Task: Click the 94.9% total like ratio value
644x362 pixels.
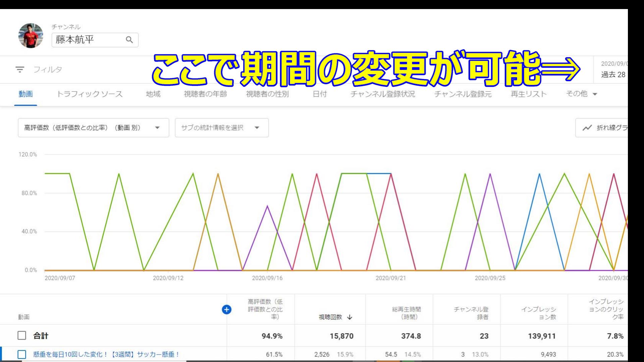Action: point(272,336)
